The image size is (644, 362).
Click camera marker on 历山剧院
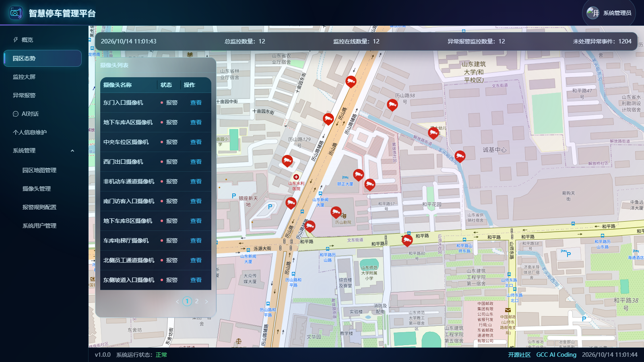click(x=336, y=212)
